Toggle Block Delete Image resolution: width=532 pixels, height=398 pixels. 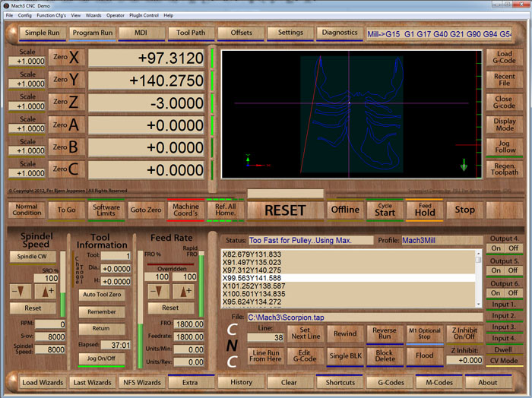[385, 355]
